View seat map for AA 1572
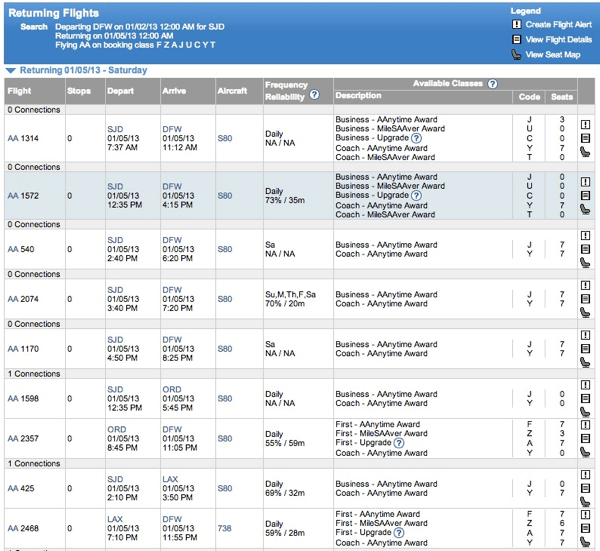The width and height of the screenshot is (600, 551). [x=585, y=209]
